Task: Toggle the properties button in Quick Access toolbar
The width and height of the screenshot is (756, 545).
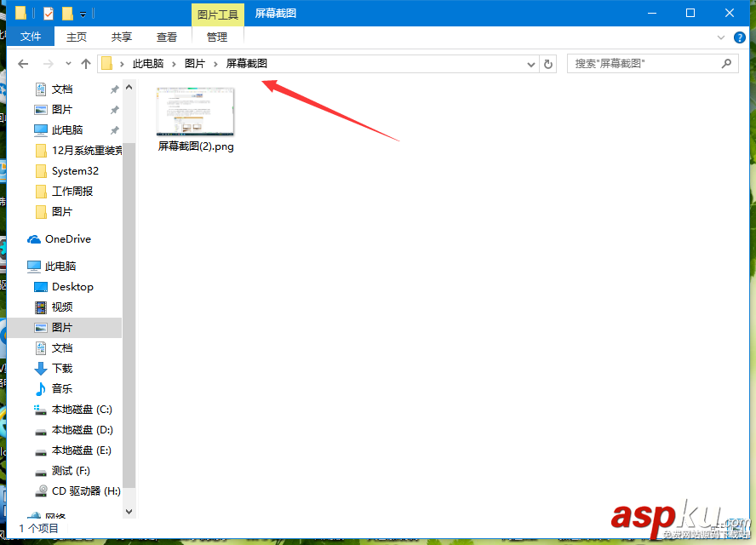Action: tap(49, 13)
